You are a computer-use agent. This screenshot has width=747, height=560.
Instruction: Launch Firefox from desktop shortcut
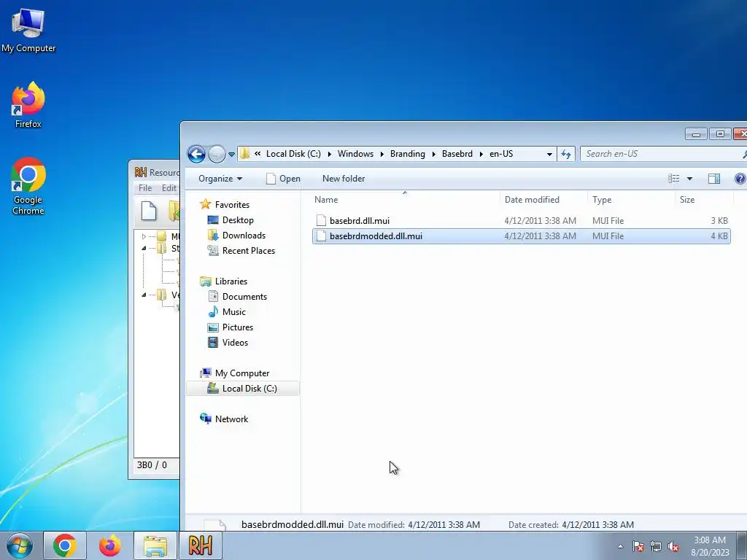[x=28, y=105]
